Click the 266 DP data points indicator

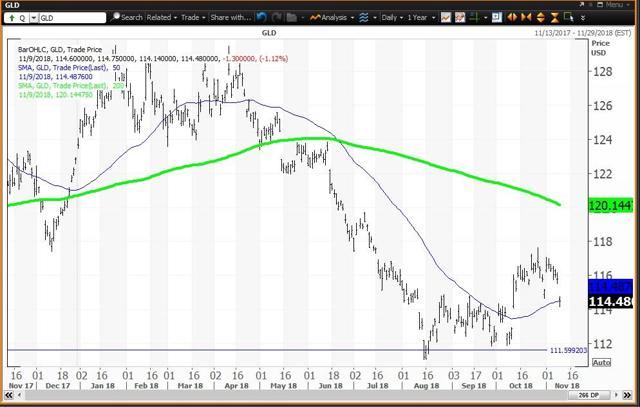(x=591, y=395)
